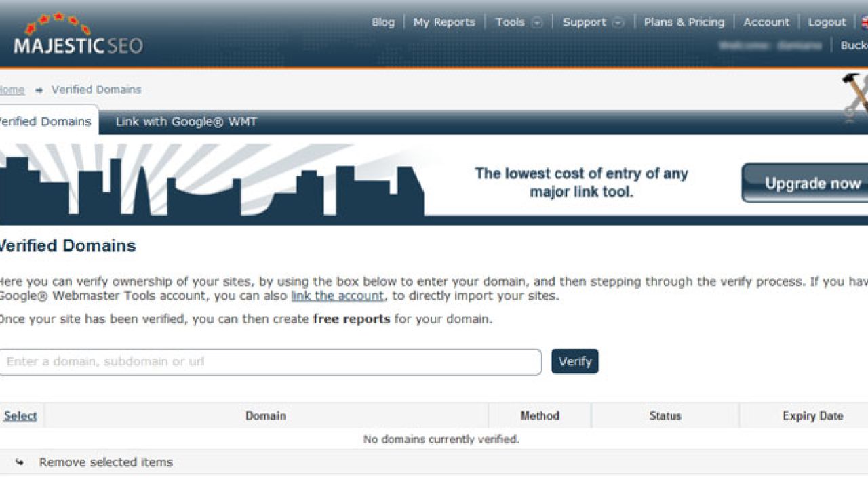Image resolution: width=868 pixels, height=488 pixels.
Task: Click the UK flag language icon
Action: (x=864, y=22)
